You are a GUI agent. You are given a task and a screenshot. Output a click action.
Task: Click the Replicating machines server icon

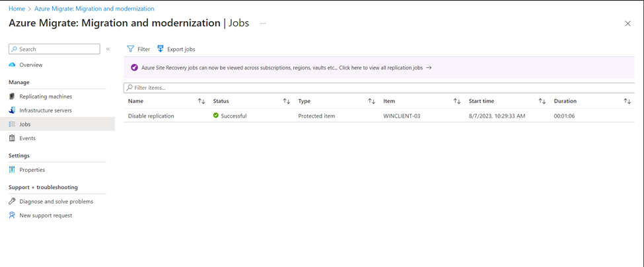tap(12, 96)
